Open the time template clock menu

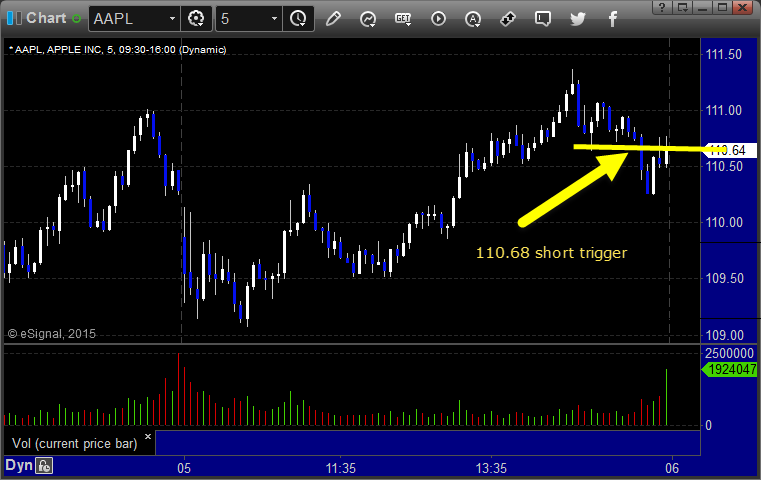pyautogui.click(x=298, y=19)
